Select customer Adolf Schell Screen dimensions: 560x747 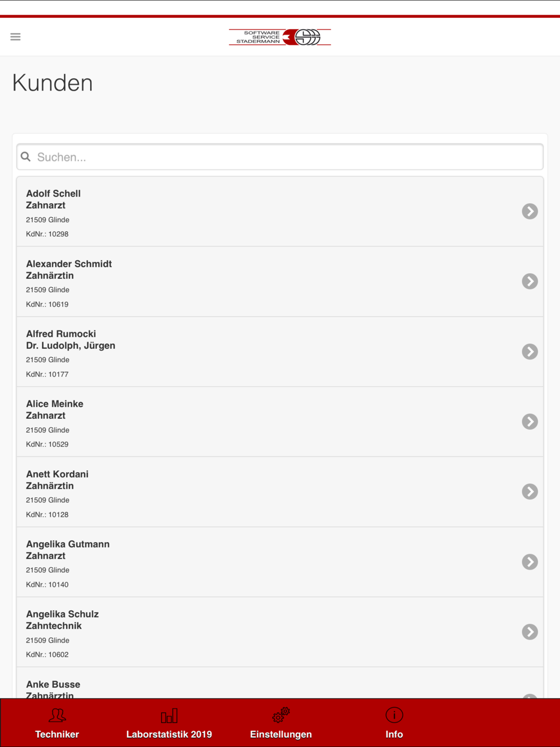coord(280,212)
